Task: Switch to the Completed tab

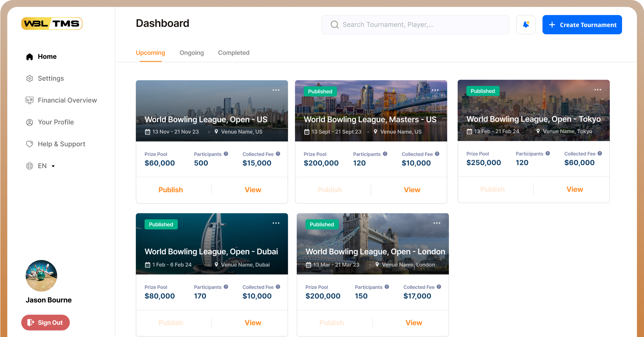Action: point(234,52)
